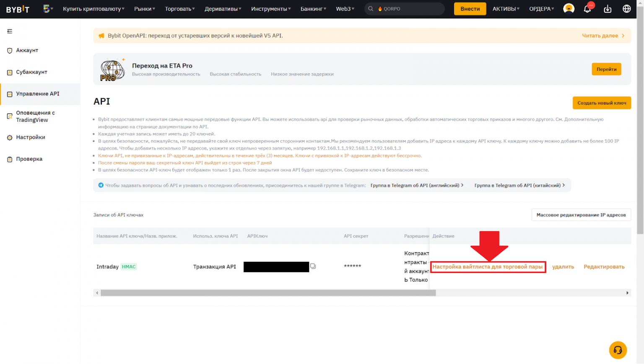644x364 pixels.
Task: Open the floating headset support widget
Action: click(618, 350)
